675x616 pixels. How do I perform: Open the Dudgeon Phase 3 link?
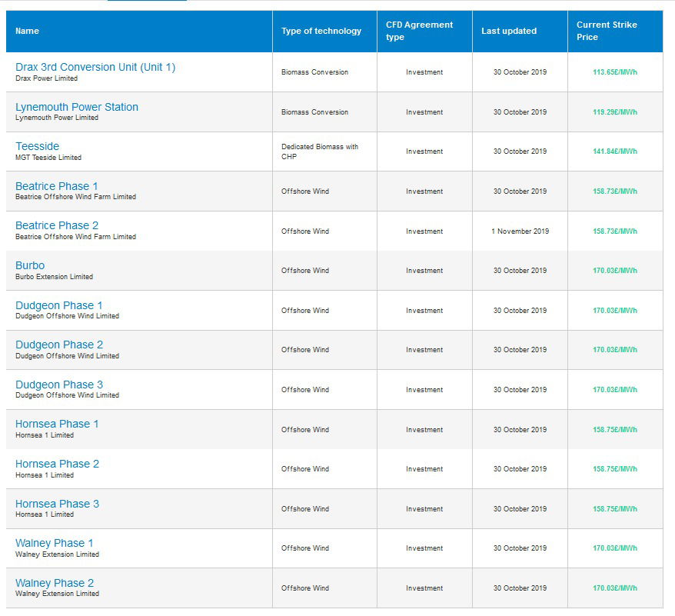coord(59,385)
